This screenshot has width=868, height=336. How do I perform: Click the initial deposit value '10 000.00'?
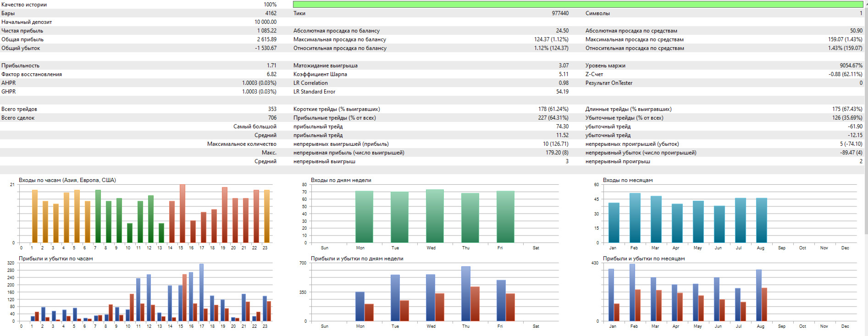(265, 22)
